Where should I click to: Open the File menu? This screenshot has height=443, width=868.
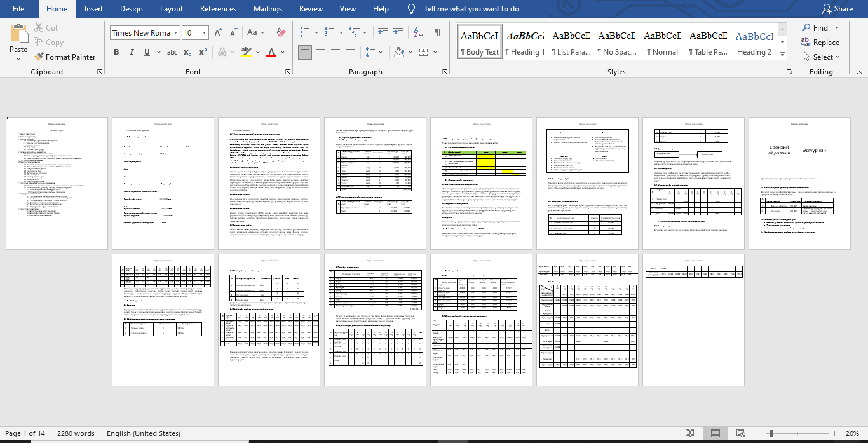(x=18, y=9)
